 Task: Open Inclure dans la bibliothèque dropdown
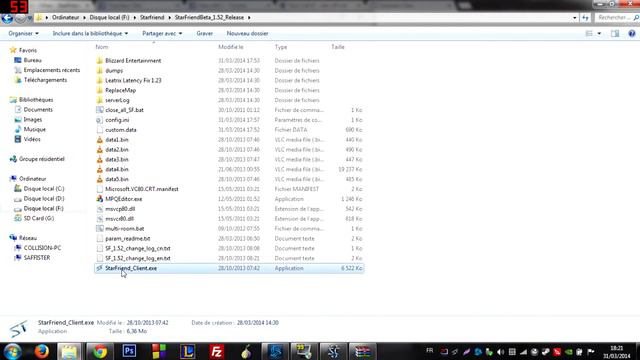(90, 33)
